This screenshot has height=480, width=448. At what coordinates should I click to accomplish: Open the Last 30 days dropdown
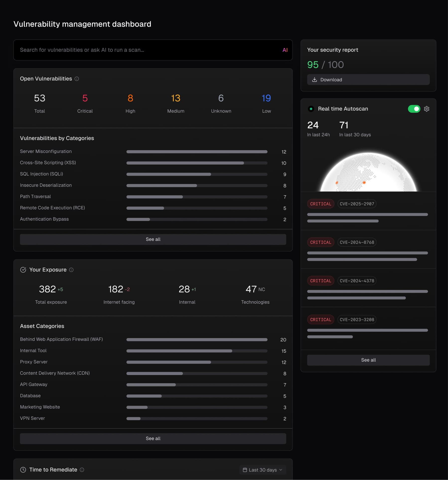point(263,470)
